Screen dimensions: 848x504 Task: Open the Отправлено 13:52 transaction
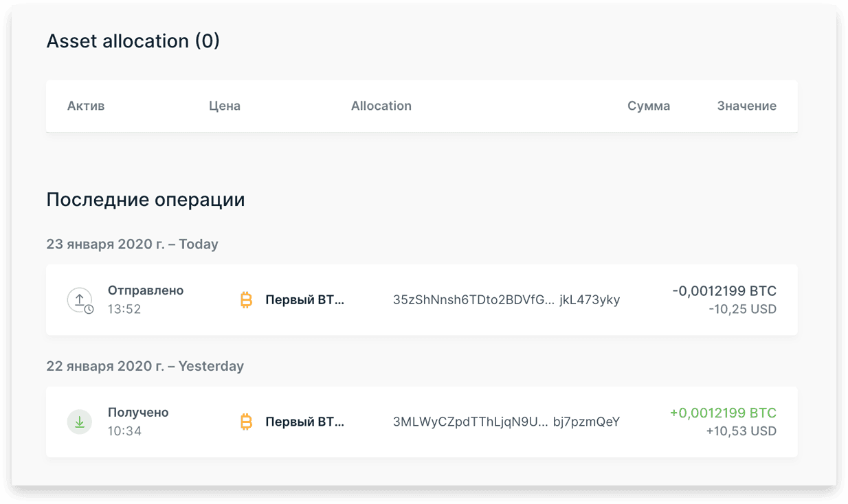(422, 300)
